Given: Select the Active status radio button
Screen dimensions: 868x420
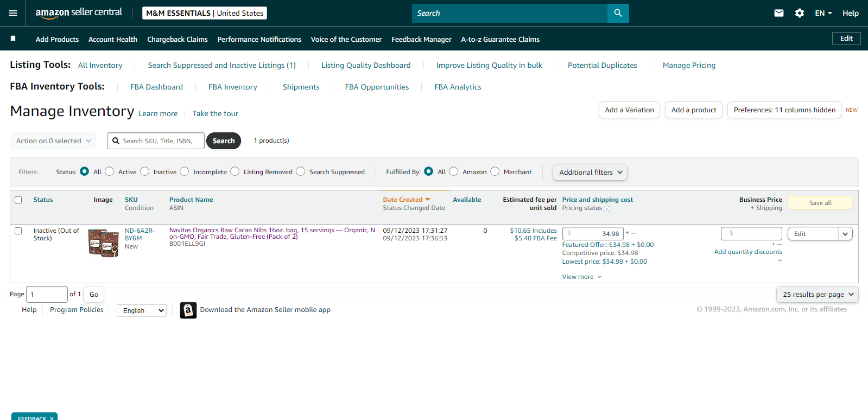Looking at the screenshot, I should [x=109, y=171].
